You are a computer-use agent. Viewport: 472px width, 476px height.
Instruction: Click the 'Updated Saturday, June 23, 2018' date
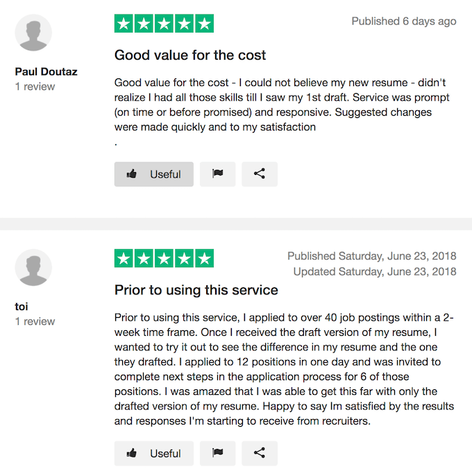[x=375, y=271]
